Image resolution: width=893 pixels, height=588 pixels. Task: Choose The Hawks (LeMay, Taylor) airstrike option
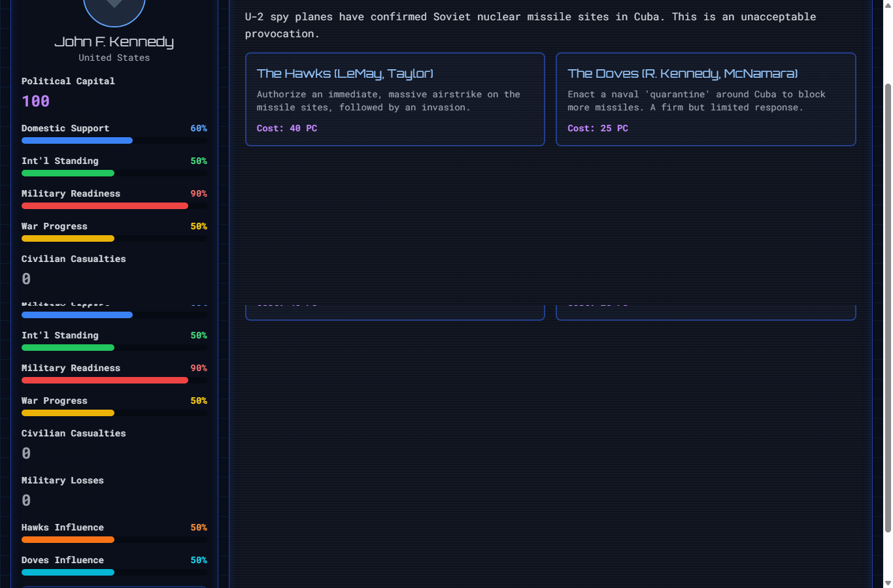(395, 99)
